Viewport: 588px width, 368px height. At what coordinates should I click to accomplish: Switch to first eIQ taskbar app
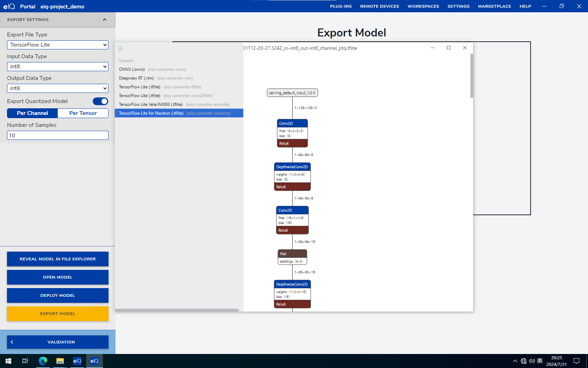click(77, 361)
